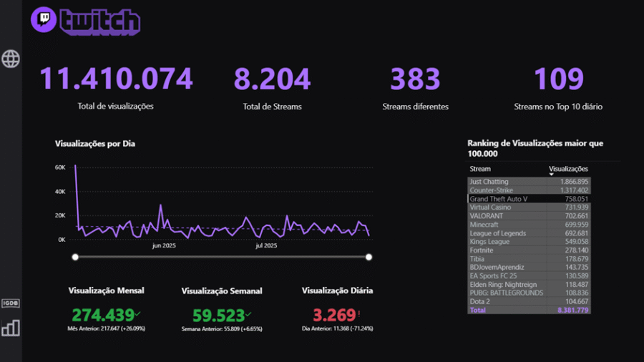Click right handle of date range slider
Viewport: 644px width, 362px height.
pos(369,257)
